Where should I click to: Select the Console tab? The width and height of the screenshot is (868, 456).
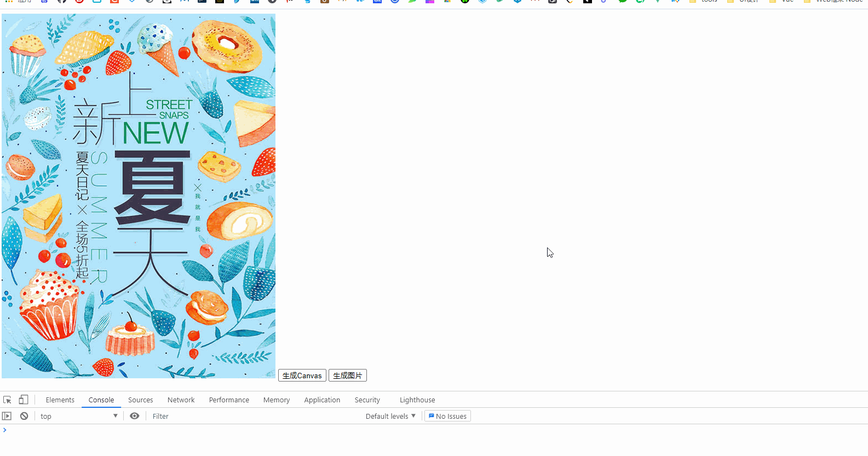coord(101,400)
